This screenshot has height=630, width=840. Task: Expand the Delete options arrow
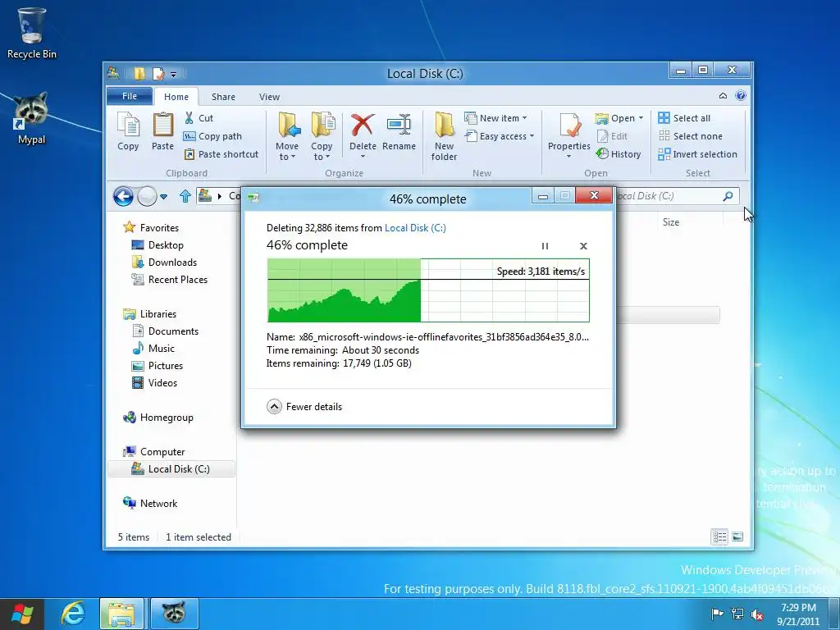click(x=363, y=157)
